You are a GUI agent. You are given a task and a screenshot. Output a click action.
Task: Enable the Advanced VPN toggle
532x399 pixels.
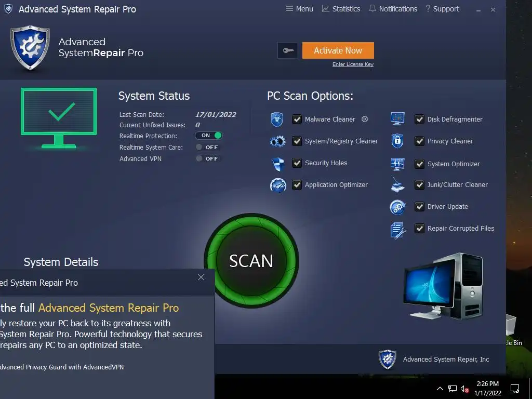point(208,158)
